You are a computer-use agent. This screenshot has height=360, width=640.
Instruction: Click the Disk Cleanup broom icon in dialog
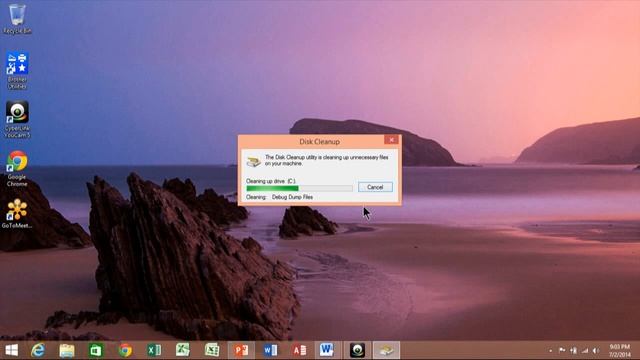pos(253,162)
